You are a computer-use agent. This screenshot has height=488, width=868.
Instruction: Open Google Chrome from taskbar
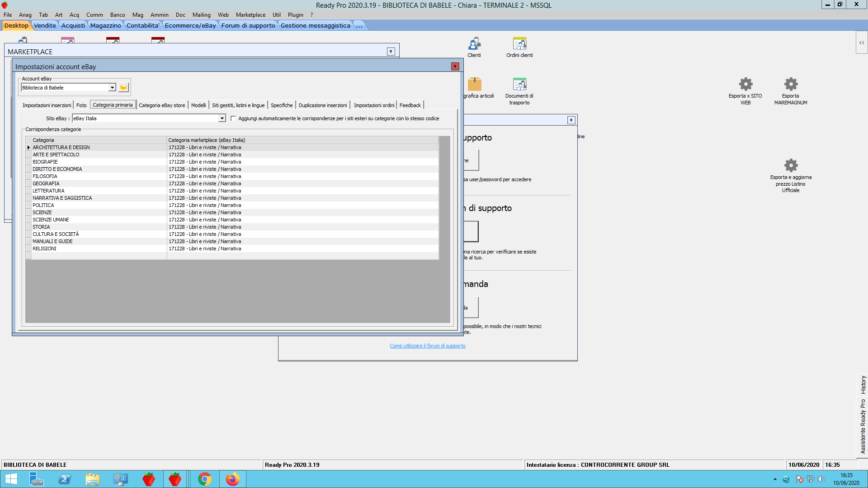[204, 479]
